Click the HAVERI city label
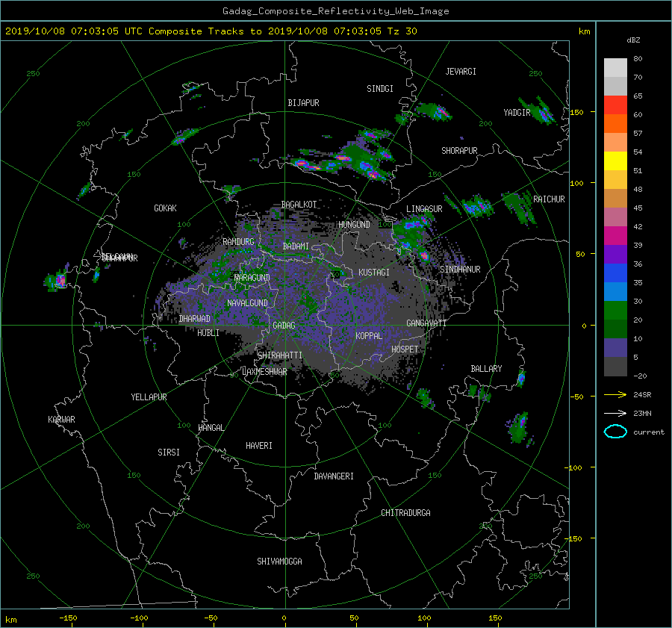The height and width of the screenshot is (628, 672). tap(259, 446)
